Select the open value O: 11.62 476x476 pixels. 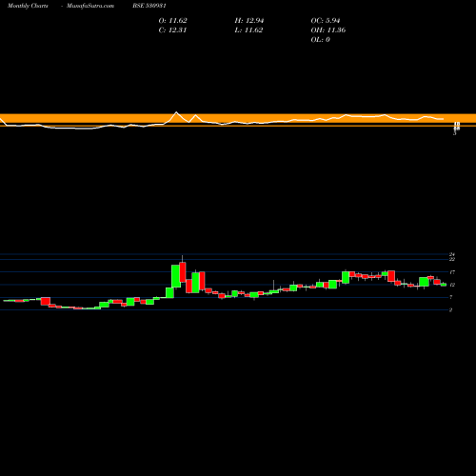[173, 21]
